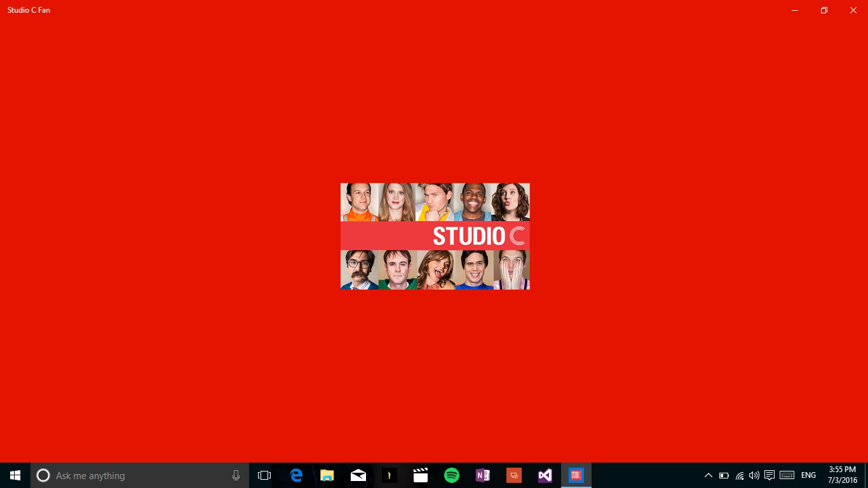Screen dimensions: 868x488
Task: Open the volume control speaker icon
Action: (754, 475)
